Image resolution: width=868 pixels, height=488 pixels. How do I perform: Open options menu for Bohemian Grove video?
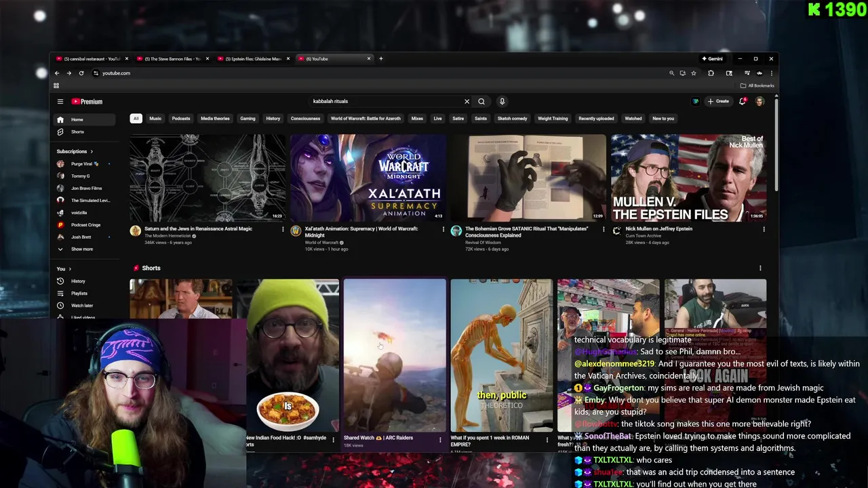coord(604,229)
